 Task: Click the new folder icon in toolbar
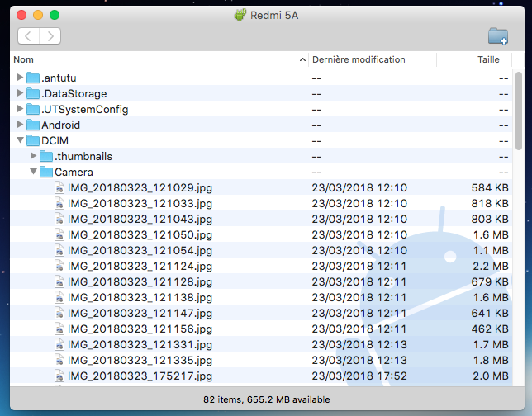[497, 36]
